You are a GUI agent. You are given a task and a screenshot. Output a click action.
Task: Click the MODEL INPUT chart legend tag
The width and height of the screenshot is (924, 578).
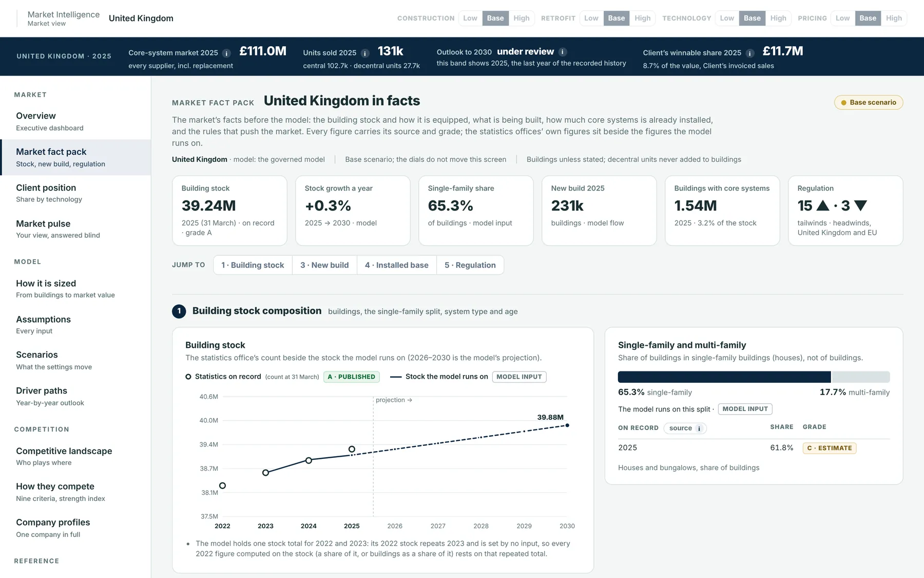519,377
